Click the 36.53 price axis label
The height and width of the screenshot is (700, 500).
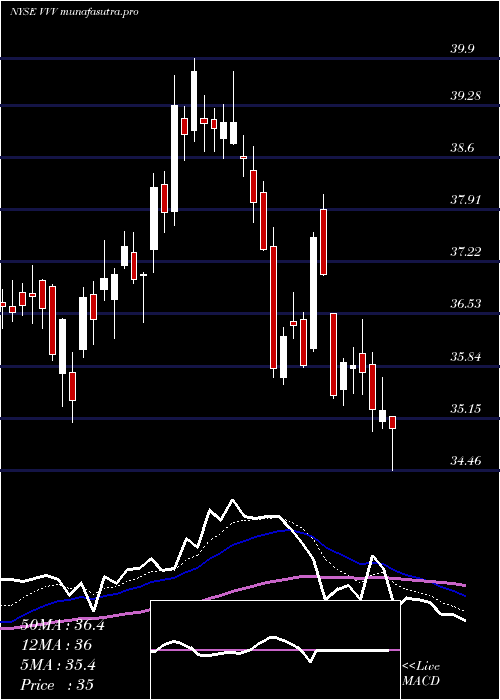465,304
